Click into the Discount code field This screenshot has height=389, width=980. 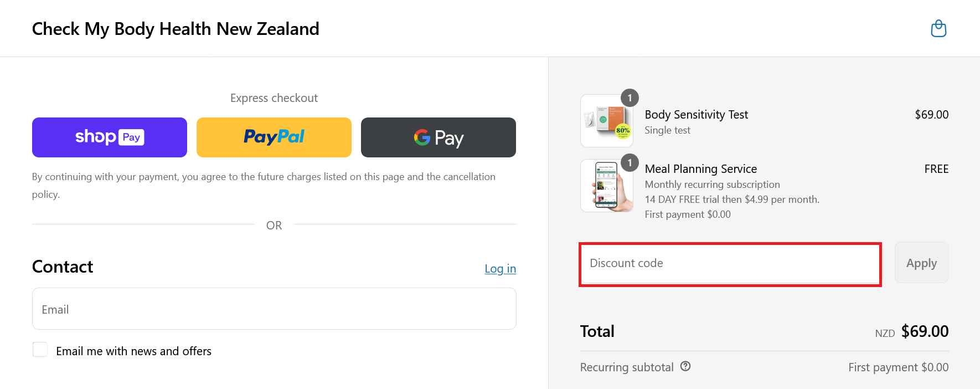[x=730, y=264]
